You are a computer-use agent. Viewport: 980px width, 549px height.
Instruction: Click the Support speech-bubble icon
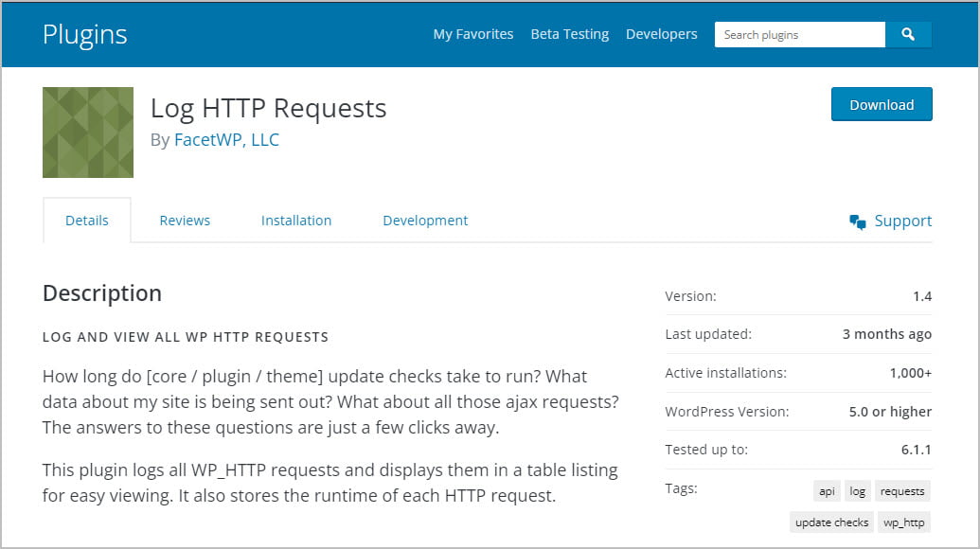858,220
